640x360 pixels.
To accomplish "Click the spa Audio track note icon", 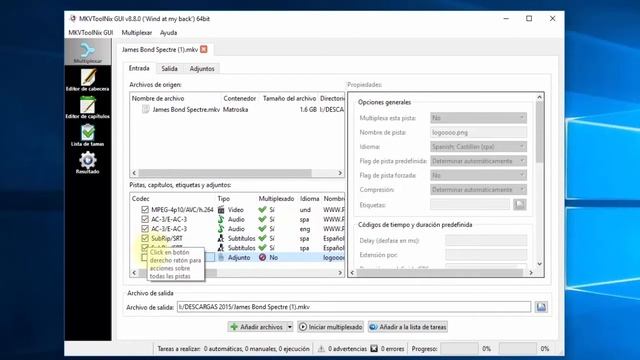I will point(221,219).
